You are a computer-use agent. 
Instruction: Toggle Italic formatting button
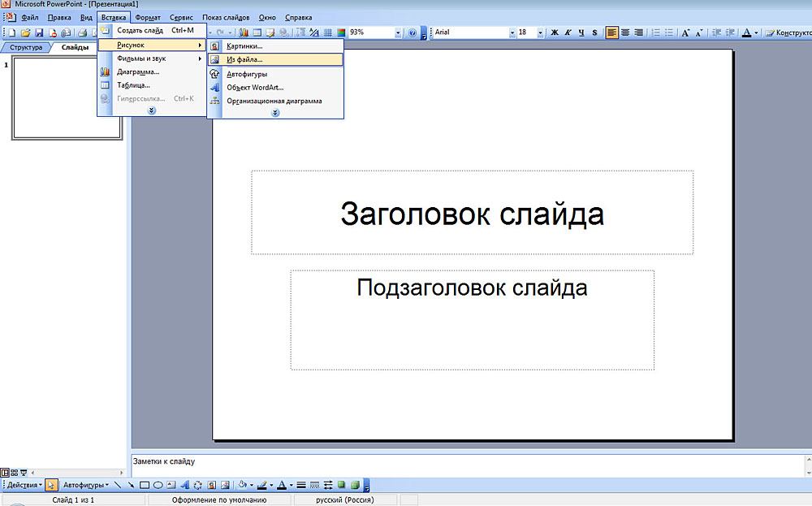point(568,32)
